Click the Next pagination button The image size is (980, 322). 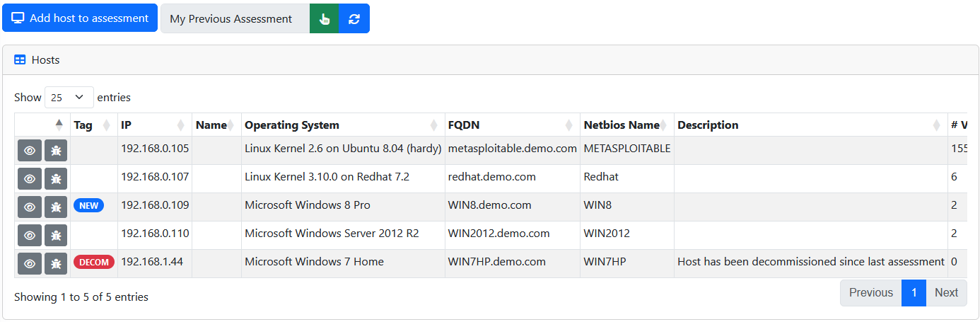click(946, 293)
